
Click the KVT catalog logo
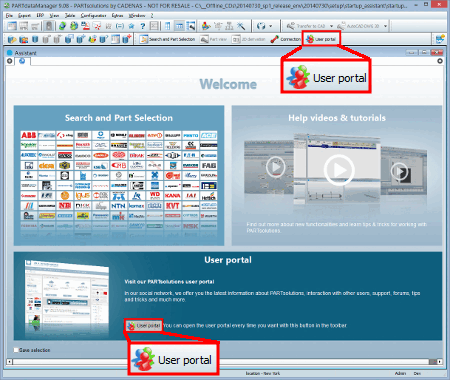coord(173,206)
